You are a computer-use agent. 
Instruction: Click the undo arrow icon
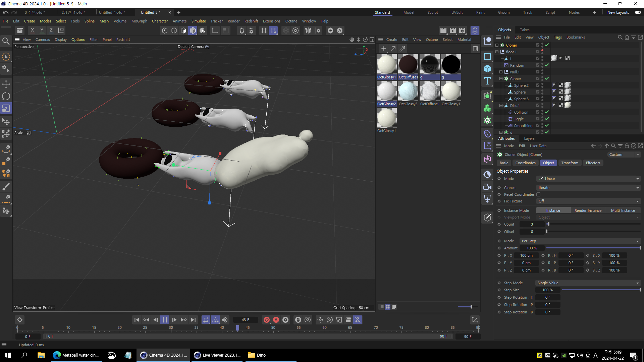click(x=6, y=12)
